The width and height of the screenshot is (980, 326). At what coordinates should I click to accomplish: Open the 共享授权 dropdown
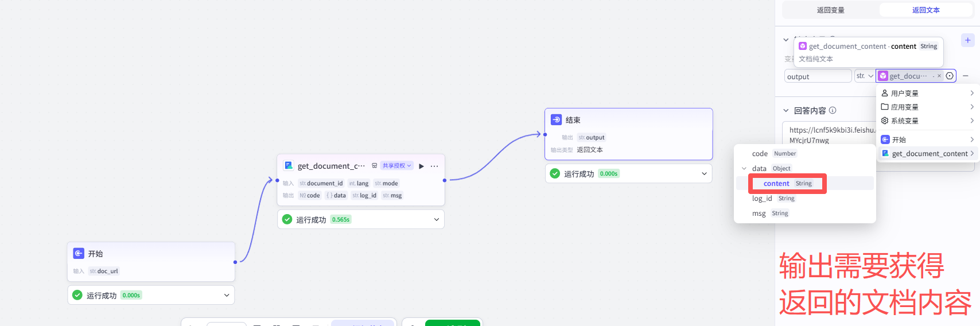[397, 166]
